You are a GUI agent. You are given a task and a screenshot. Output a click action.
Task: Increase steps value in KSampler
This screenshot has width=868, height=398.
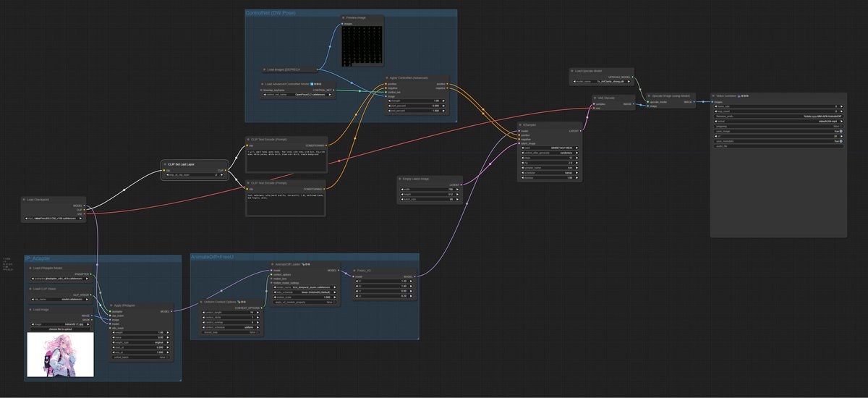(x=576, y=158)
